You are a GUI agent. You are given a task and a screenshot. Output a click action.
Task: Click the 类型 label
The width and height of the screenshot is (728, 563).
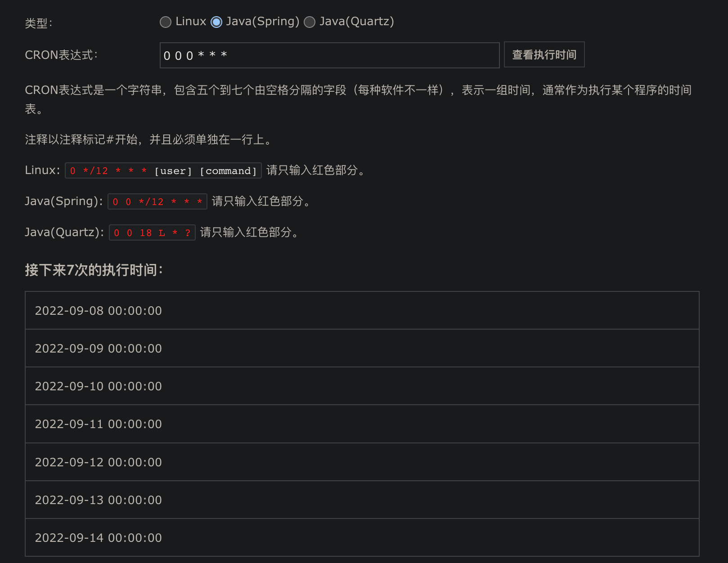tap(39, 23)
